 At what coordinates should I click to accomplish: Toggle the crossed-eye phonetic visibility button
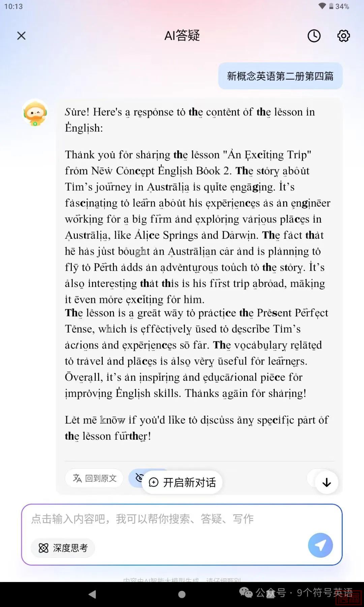coord(139,478)
